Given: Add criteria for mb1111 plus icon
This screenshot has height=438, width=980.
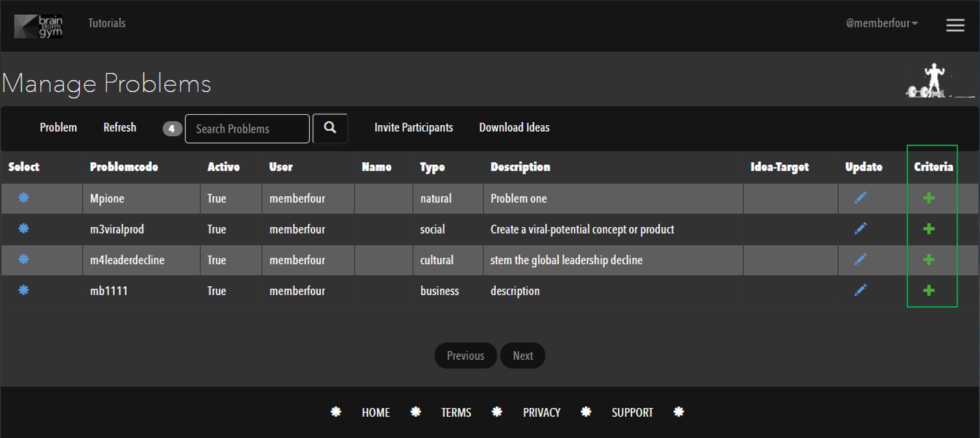Looking at the screenshot, I should coord(929,290).
